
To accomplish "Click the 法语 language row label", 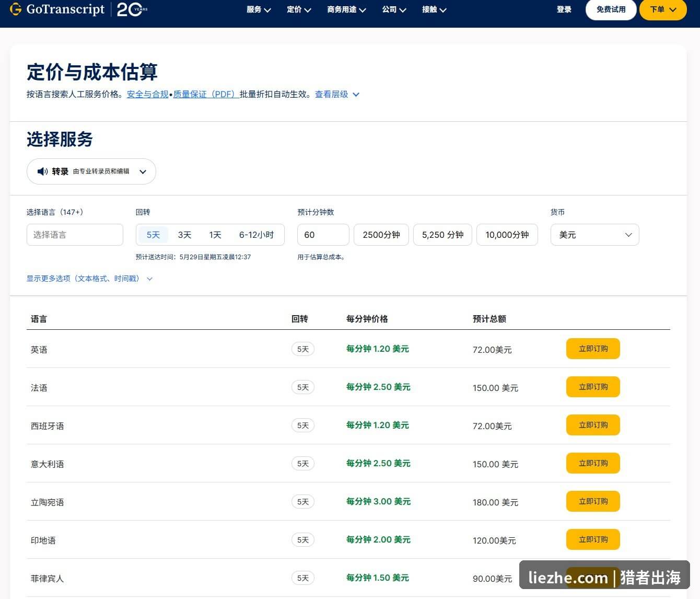I will click(39, 388).
